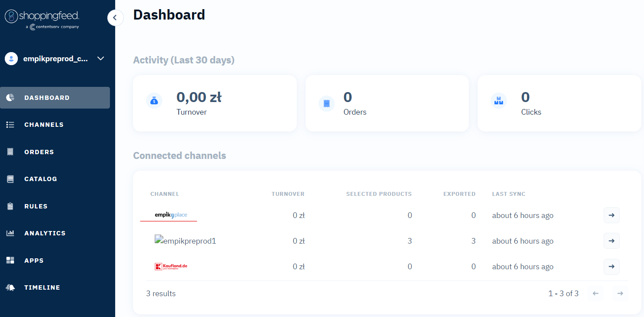Collapse the sidebar with the chevron button

[x=115, y=18]
